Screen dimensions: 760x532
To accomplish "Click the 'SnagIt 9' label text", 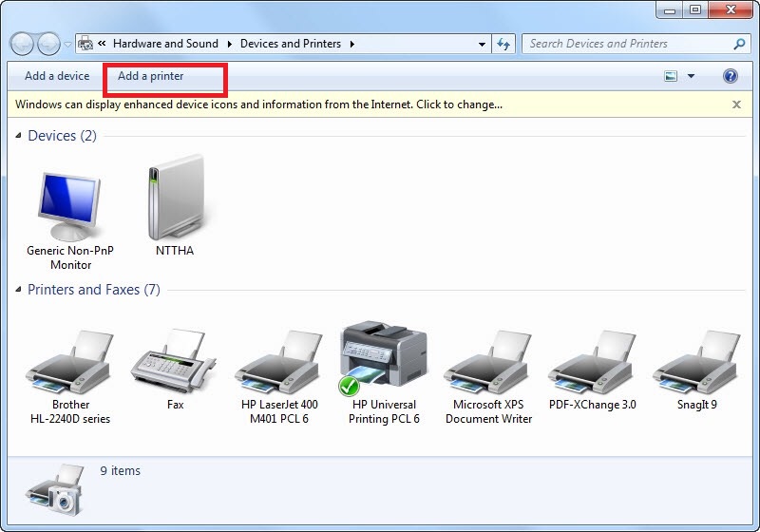I will 697,405.
